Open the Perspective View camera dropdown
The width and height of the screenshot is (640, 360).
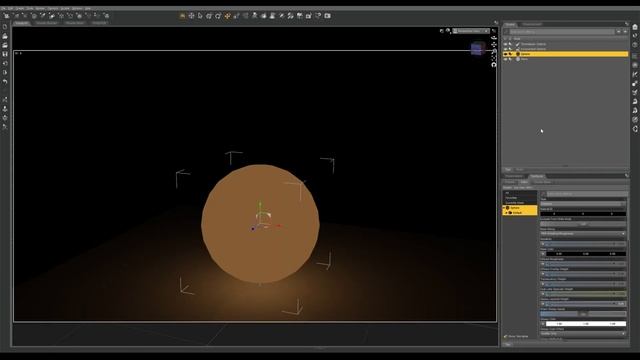[x=471, y=31]
